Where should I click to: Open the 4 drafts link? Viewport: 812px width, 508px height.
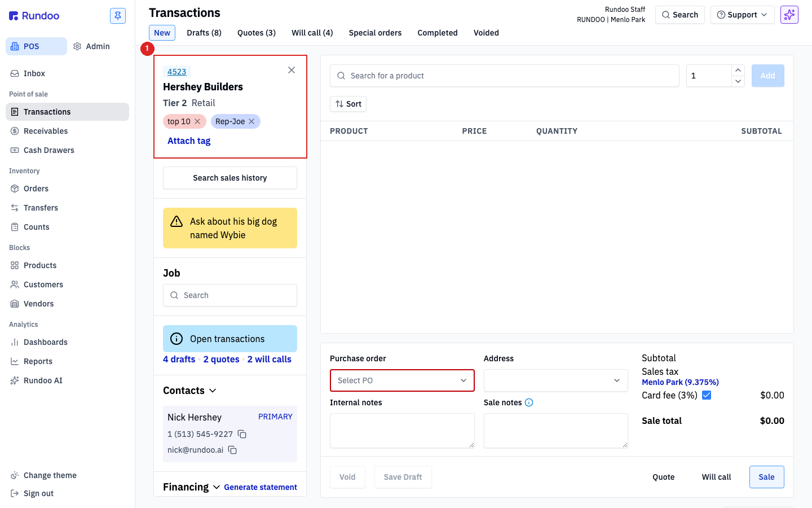click(x=179, y=359)
